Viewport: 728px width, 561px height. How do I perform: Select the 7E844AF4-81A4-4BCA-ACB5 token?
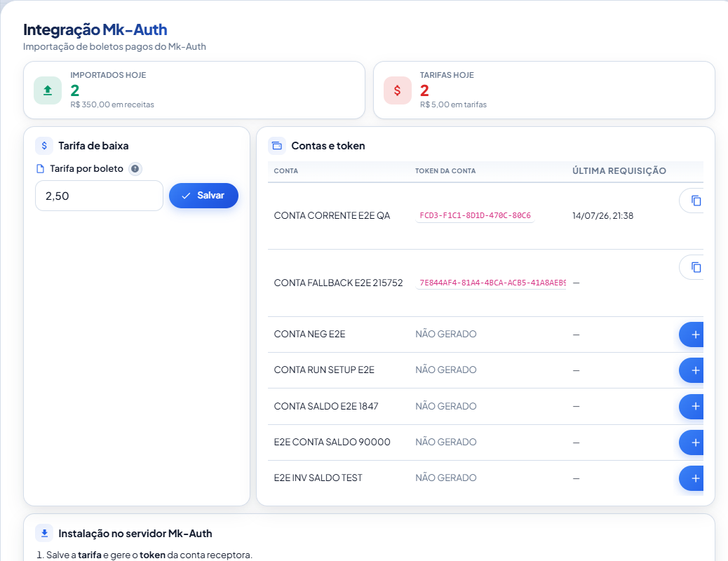point(491,283)
